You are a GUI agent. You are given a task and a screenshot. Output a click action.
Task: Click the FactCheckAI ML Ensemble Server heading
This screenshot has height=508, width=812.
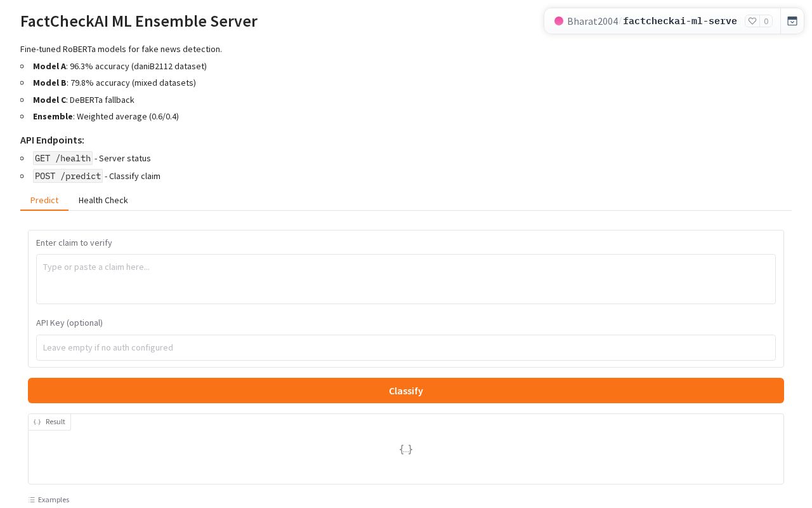tap(139, 21)
